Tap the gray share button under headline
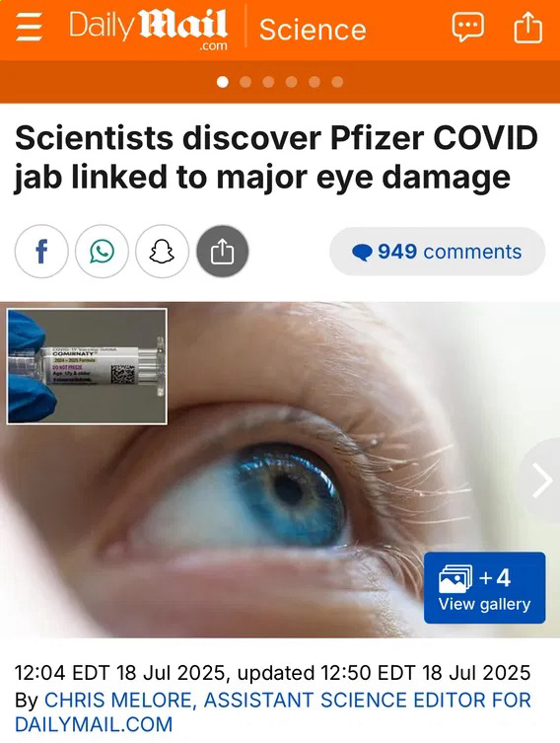This screenshot has width=560, height=743. (x=223, y=252)
